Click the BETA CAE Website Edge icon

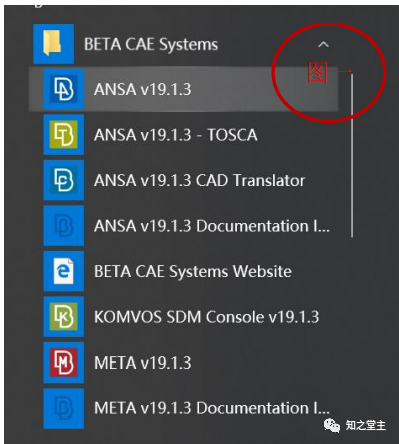click(63, 271)
